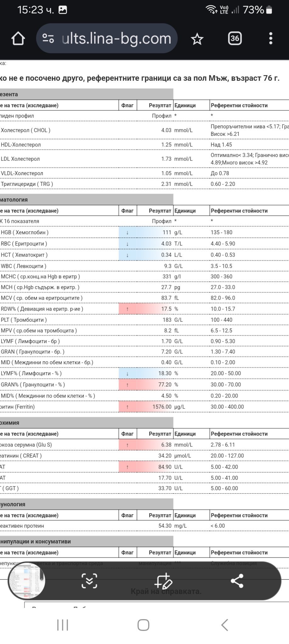This screenshot has height=644, width=289.
Task: Tap the address bar URL text
Action: [x=116, y=38]
